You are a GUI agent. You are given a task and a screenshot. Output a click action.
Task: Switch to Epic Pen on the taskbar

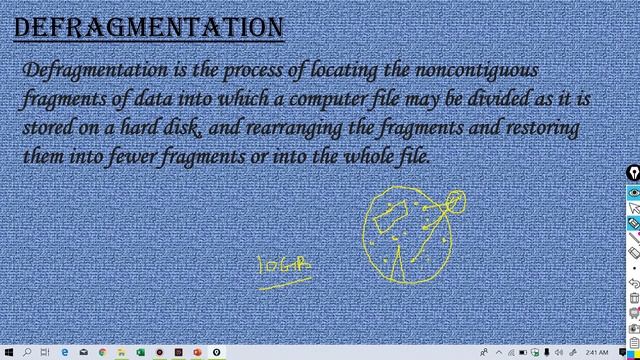coord(217,352)
